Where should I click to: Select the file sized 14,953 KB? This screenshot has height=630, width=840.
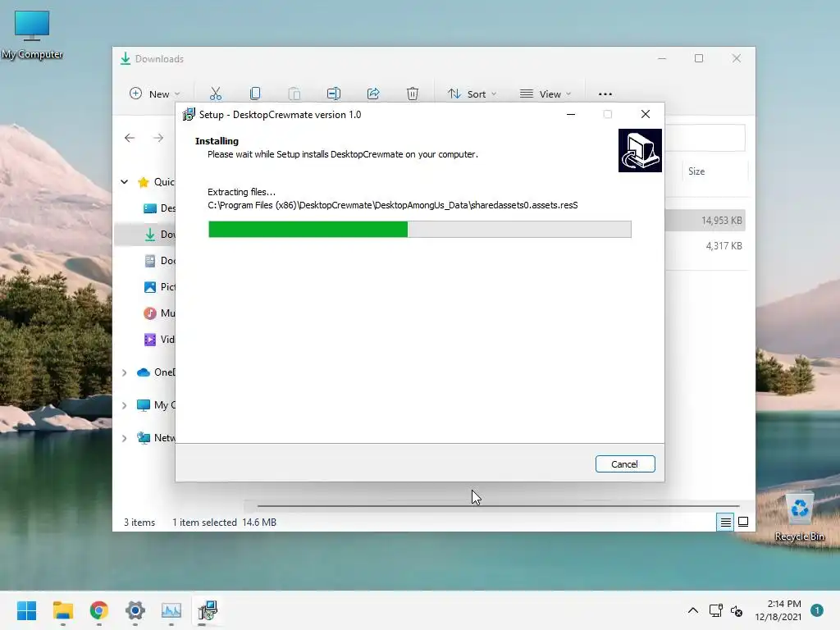click(705, 220)
